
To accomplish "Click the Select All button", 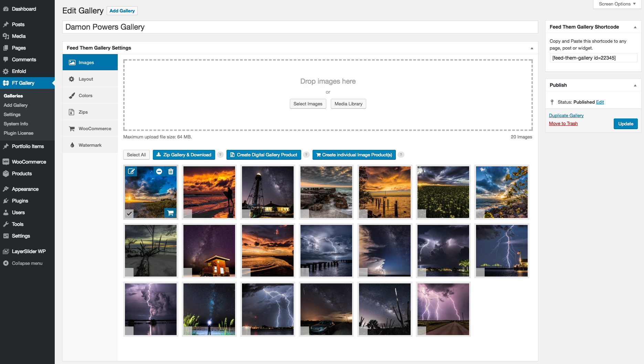I will (136, 155).
